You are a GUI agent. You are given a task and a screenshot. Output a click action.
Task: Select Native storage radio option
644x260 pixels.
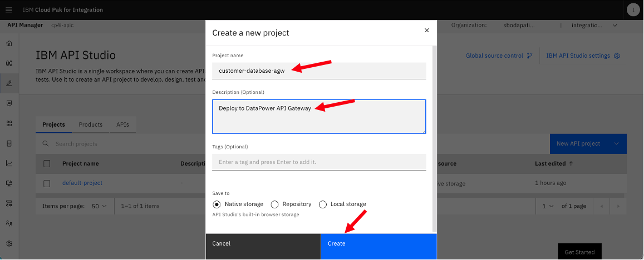coord(217,204)
